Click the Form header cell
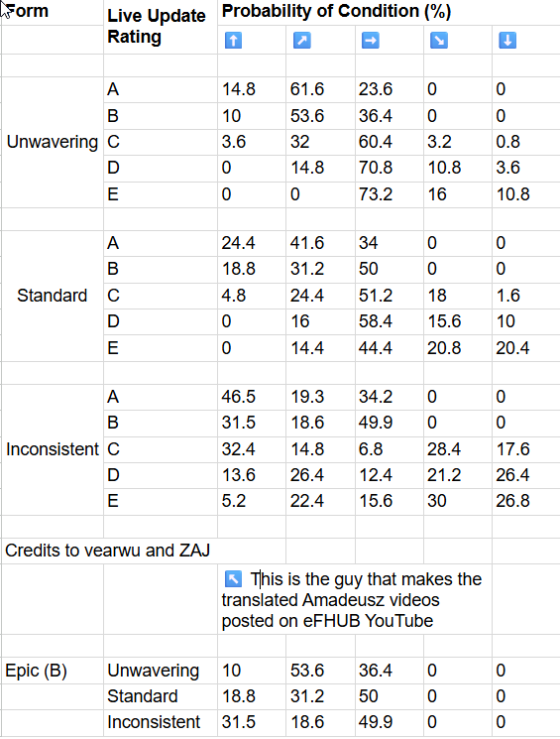The height and width of the screenshot is (739, 560). click(53, 27)
